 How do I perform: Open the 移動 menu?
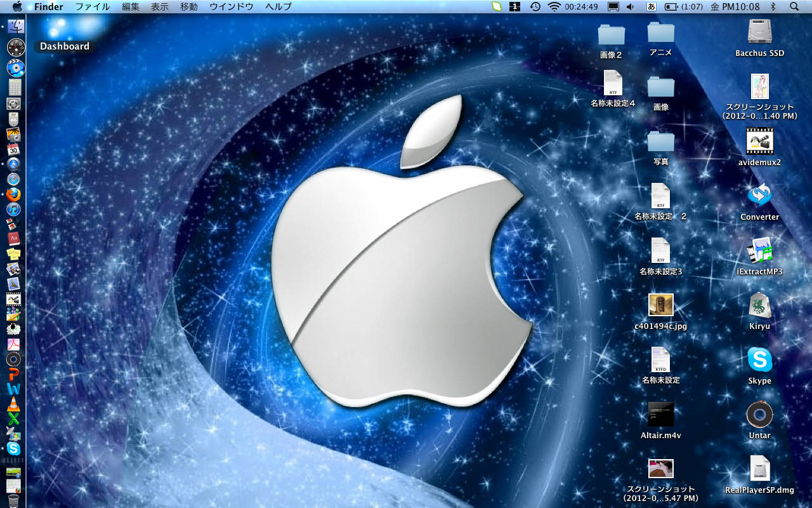tap(189, 6)
